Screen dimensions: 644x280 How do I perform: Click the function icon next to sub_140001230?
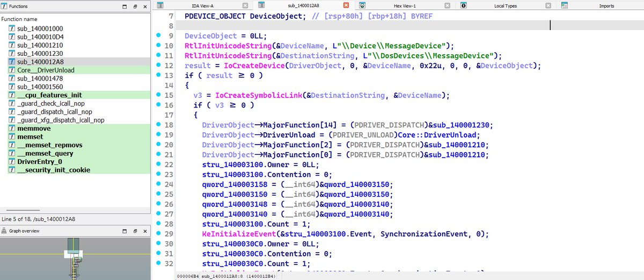[x=12, y=54]
